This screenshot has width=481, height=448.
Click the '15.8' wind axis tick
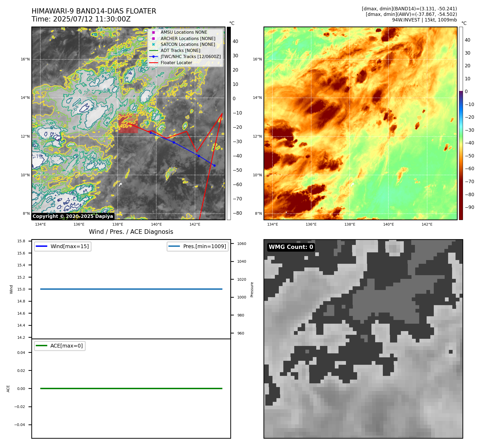click(x=21, y=241)
